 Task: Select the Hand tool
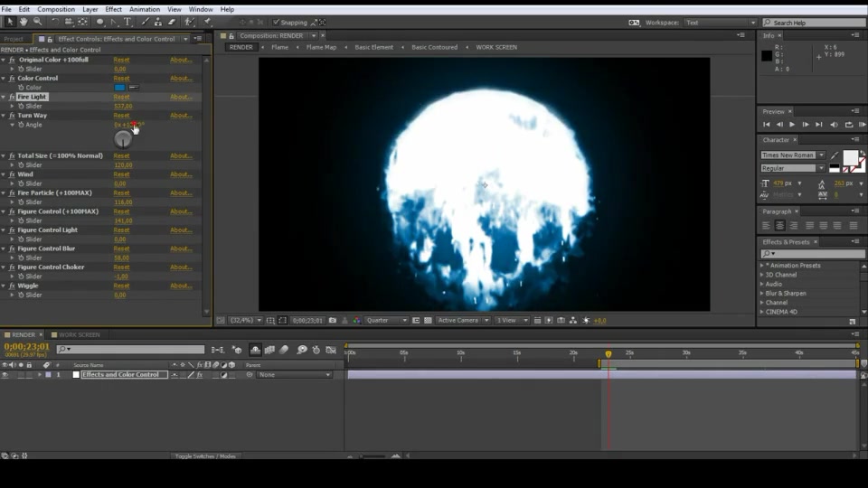pyautogui.click(x=24, y=22)
